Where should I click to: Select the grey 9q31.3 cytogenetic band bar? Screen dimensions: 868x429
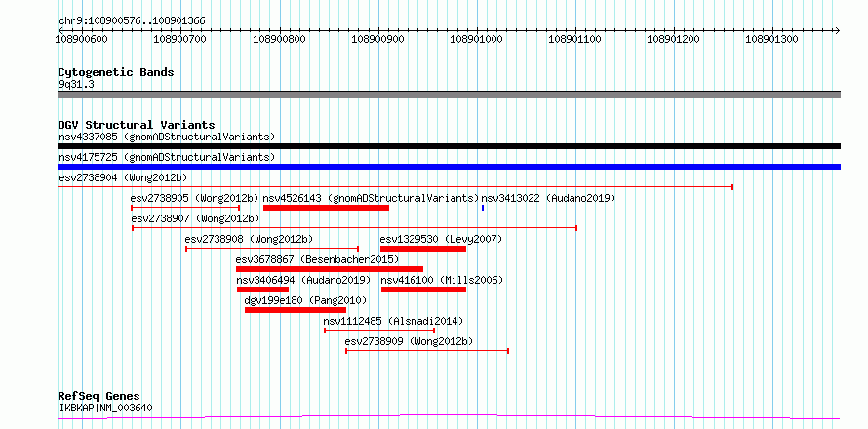click(x=449, y=95)
